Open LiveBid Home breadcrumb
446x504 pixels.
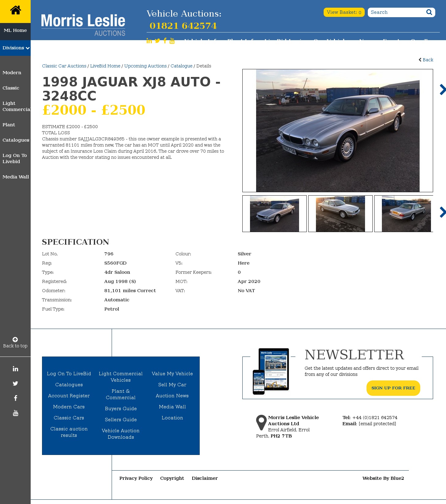coord(105,66)
